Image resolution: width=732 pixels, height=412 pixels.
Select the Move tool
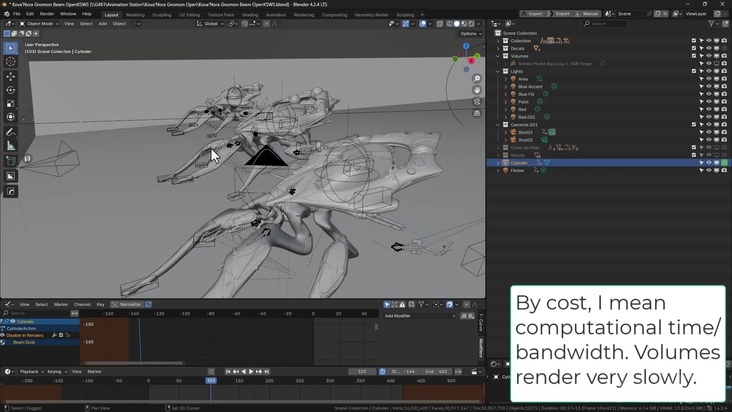[11, 77]
